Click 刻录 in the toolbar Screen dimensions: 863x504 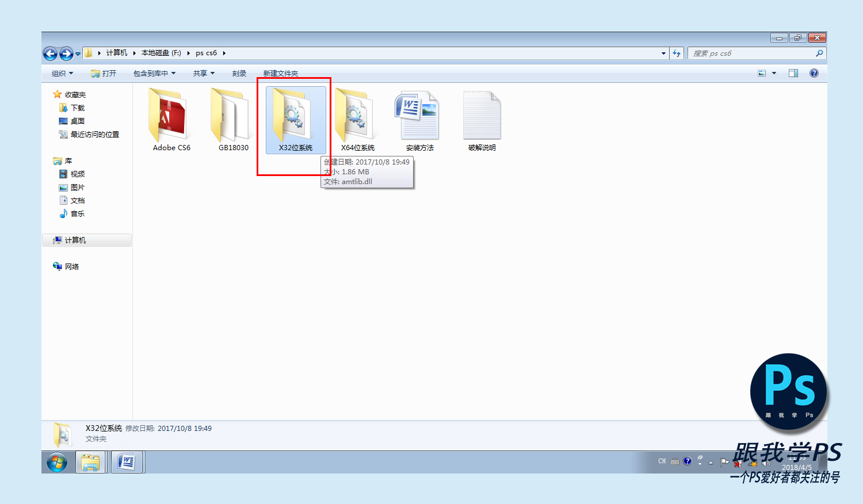pos(239,73)
